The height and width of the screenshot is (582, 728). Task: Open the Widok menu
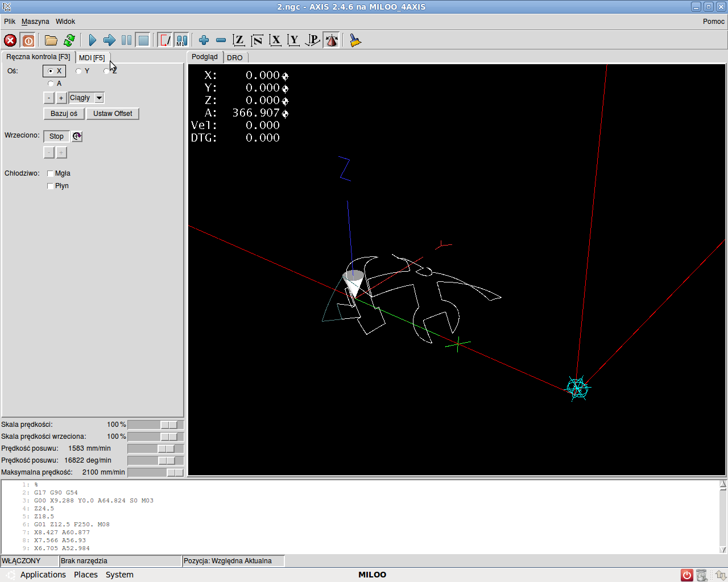[65, 22]
